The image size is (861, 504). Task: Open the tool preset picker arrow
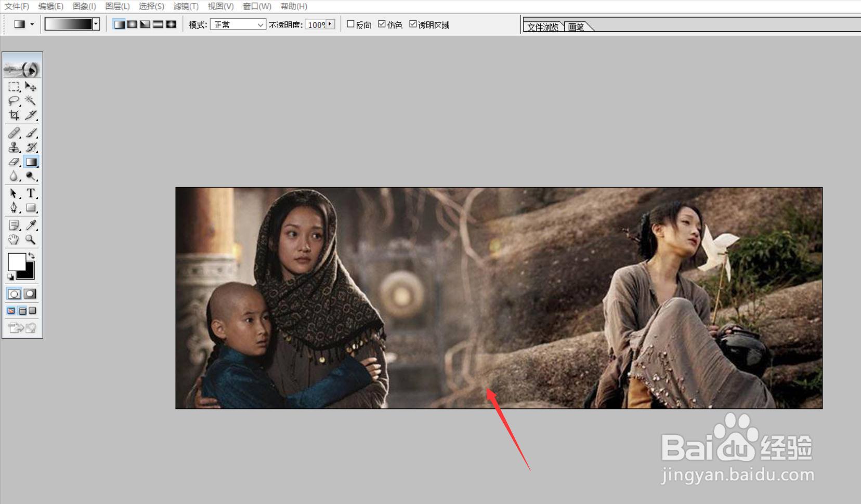click(x=32, y=24)
